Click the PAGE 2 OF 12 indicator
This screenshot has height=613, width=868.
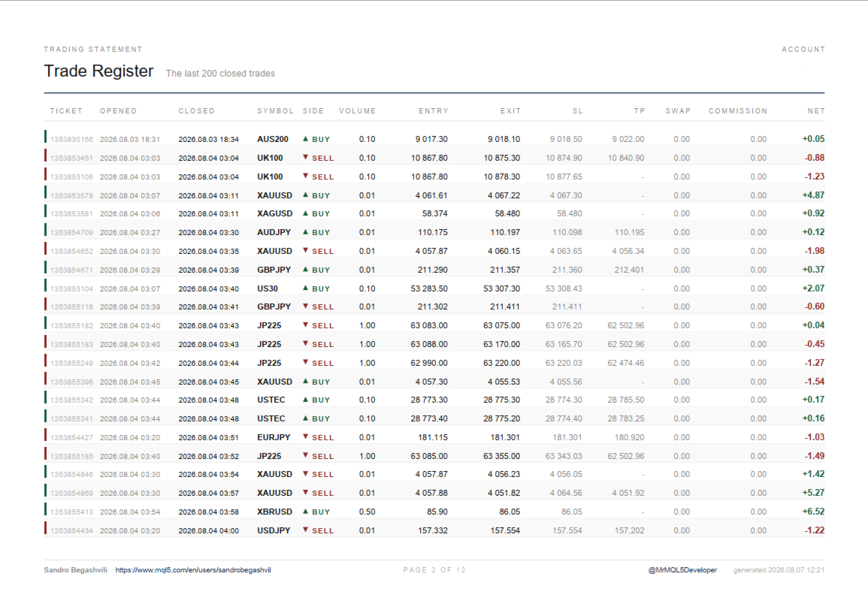tap(434, 570)
